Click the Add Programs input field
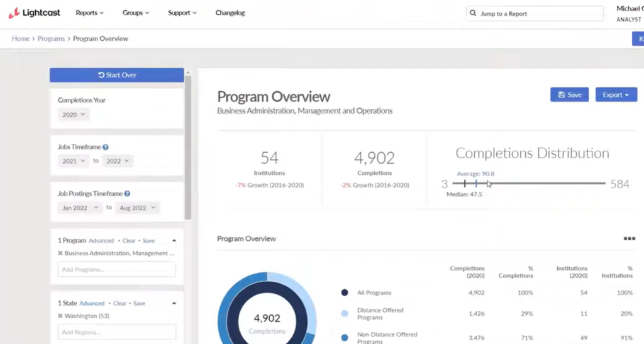The image size is (644, 344). (116, 270)
